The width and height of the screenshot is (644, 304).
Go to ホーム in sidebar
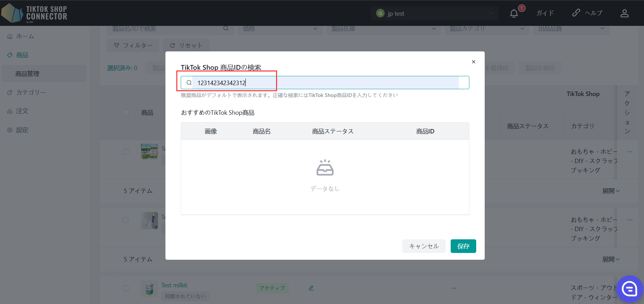click(x=25, y=36)
